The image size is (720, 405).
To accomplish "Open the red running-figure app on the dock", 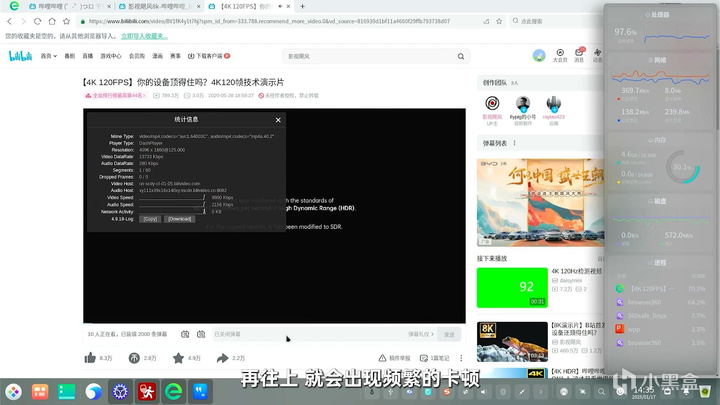I will [x=147, y=392].
